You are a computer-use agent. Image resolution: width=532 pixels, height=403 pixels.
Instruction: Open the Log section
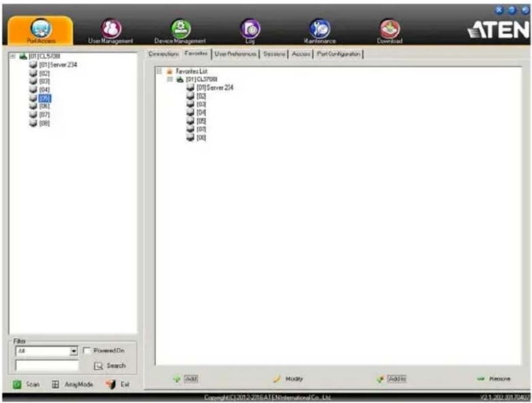click(250, 31)
